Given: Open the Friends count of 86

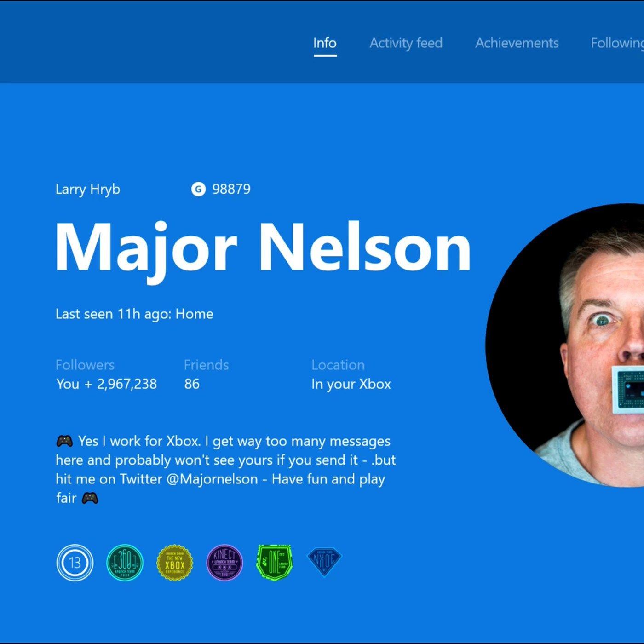Looking at the screenshot, I should [192, 384].
